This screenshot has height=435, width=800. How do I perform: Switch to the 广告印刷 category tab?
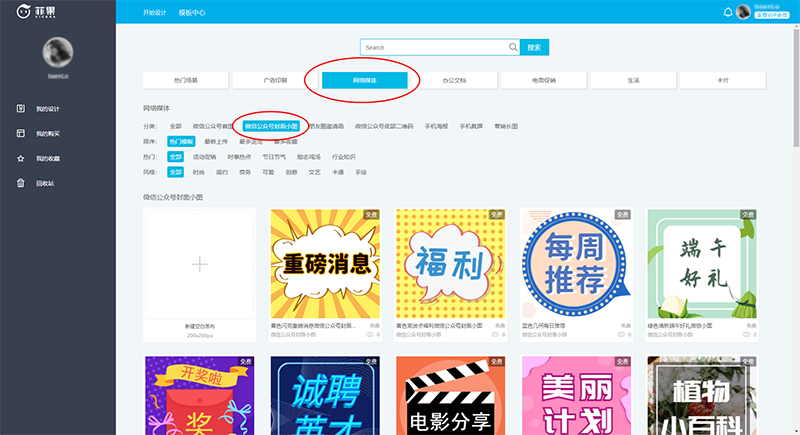click(x=275, y=80)
